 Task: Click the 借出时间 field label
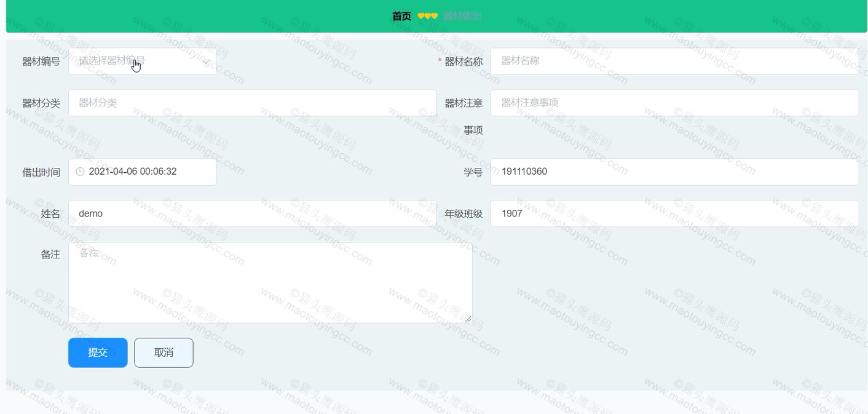[41, 172]
